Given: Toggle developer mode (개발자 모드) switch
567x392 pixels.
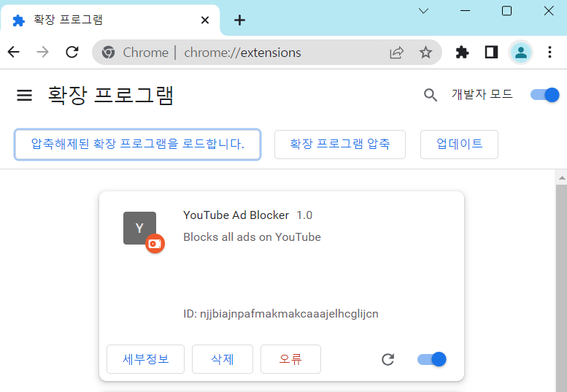Looking at the screenshot, I should 545,95.
